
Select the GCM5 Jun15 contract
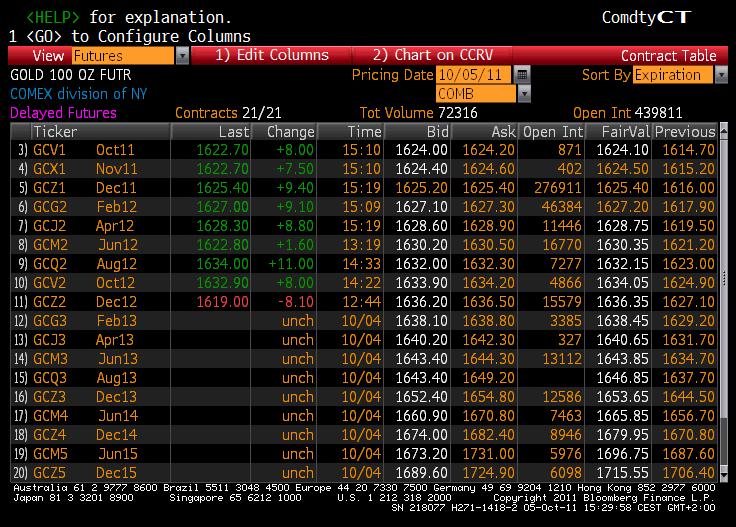(364, 454)
